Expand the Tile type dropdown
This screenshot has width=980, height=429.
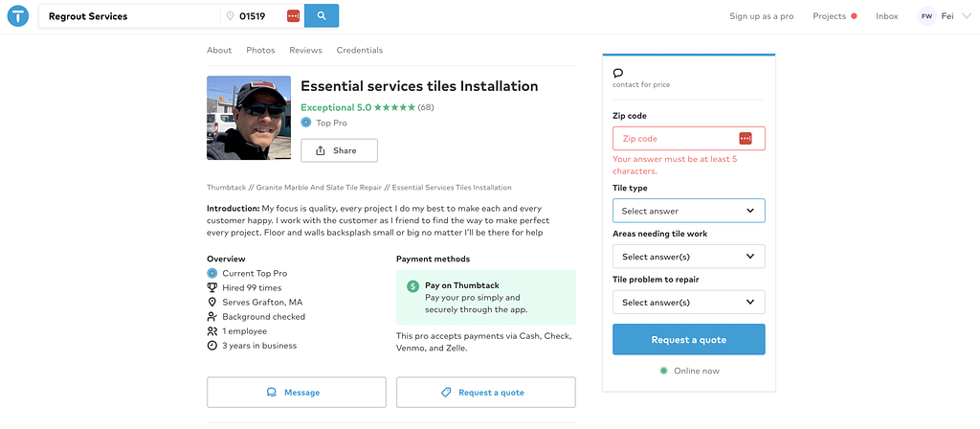(688, 211)
